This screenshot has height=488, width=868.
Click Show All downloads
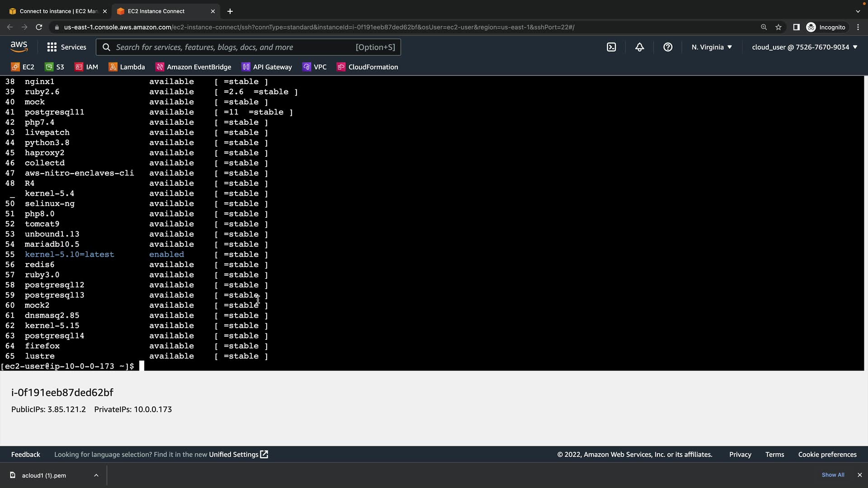pos(833,475)
